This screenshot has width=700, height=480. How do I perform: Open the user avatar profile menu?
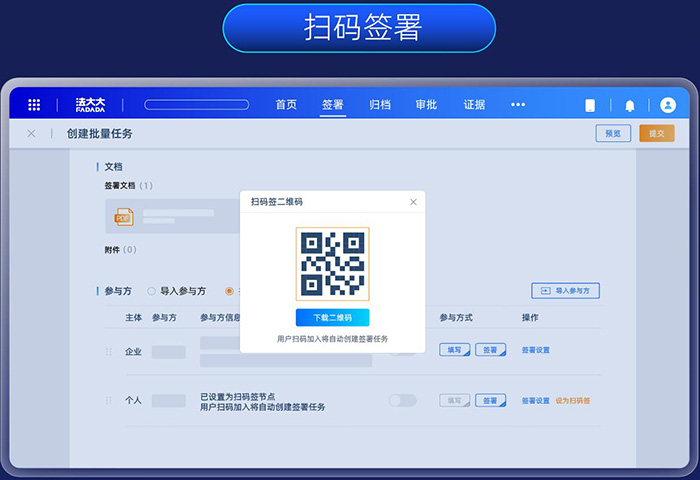tap(668, 105)
